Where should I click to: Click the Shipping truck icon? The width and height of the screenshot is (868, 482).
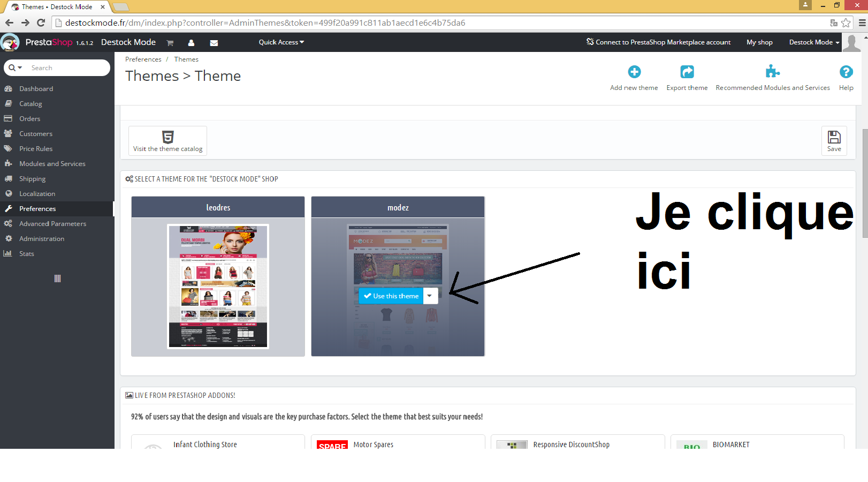tap(8, 179)
